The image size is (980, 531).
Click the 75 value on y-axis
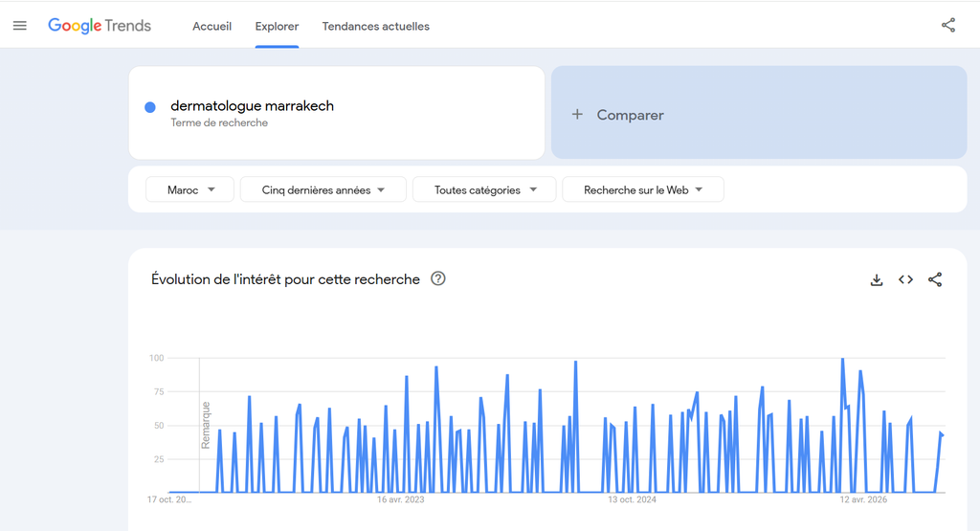[x=159, y=391]
